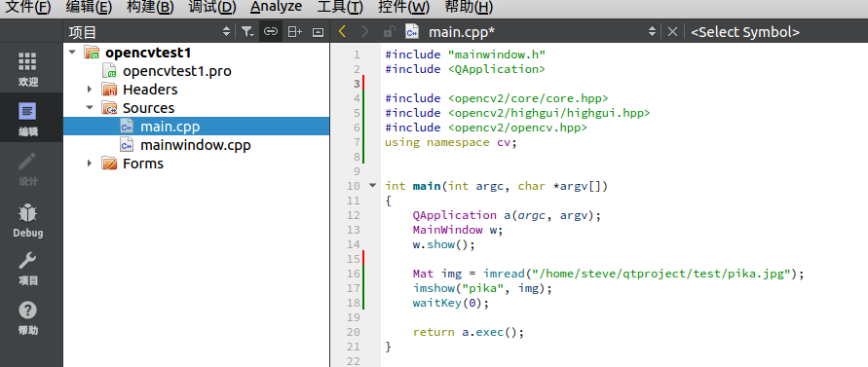Switch to Debug mode
868x367 pixels.
click(28, 219)
